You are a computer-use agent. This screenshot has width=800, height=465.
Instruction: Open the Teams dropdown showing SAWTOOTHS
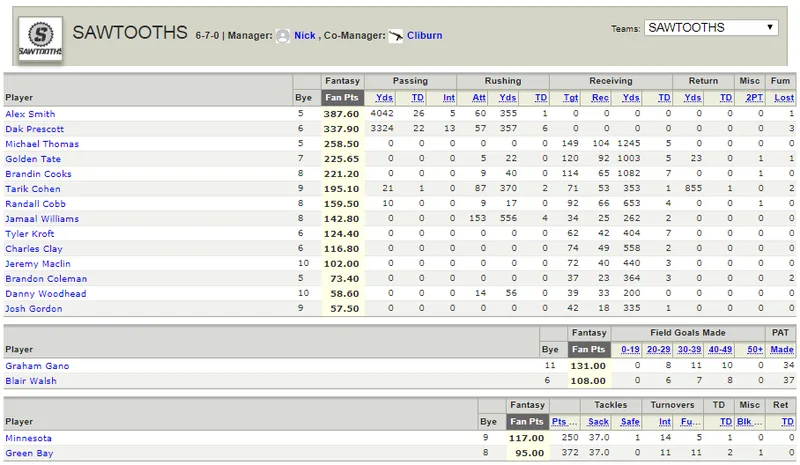(711, 28)
